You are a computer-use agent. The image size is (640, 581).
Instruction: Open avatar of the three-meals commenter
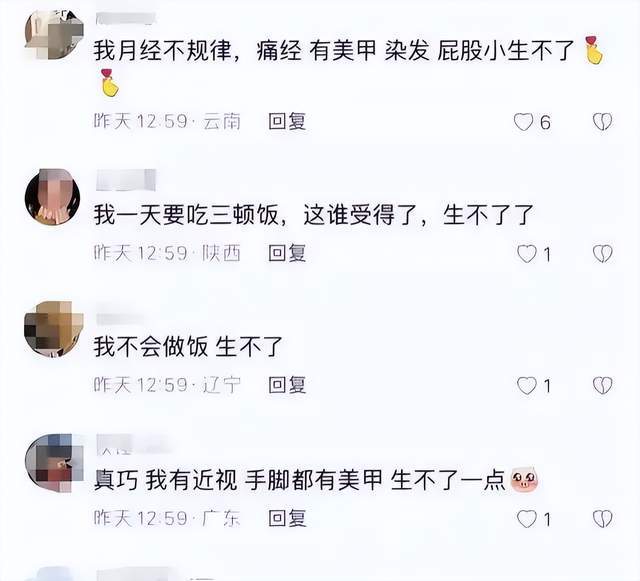[x=52, y=196]
